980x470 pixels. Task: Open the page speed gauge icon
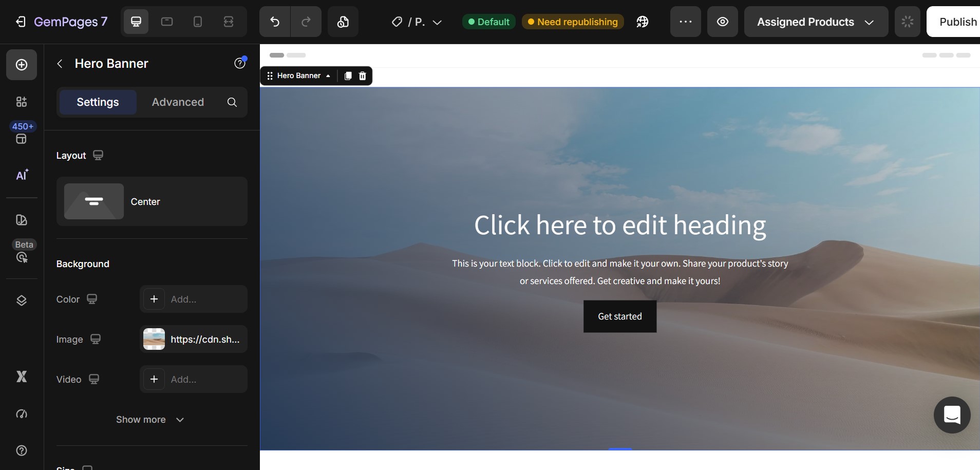tap(22, 413)
